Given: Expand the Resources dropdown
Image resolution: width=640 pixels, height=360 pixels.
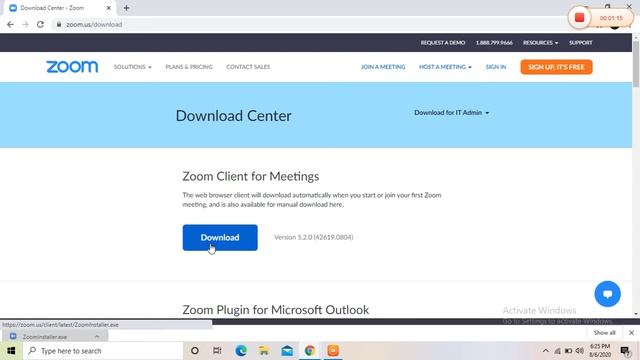Looking at the screenshot, I should point(540,42).
